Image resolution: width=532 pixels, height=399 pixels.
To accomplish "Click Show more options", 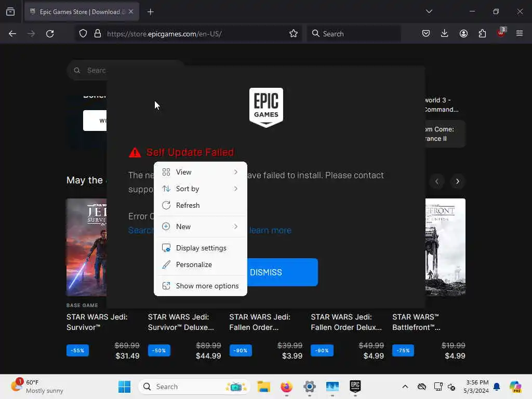I will (x=201, y=286).
